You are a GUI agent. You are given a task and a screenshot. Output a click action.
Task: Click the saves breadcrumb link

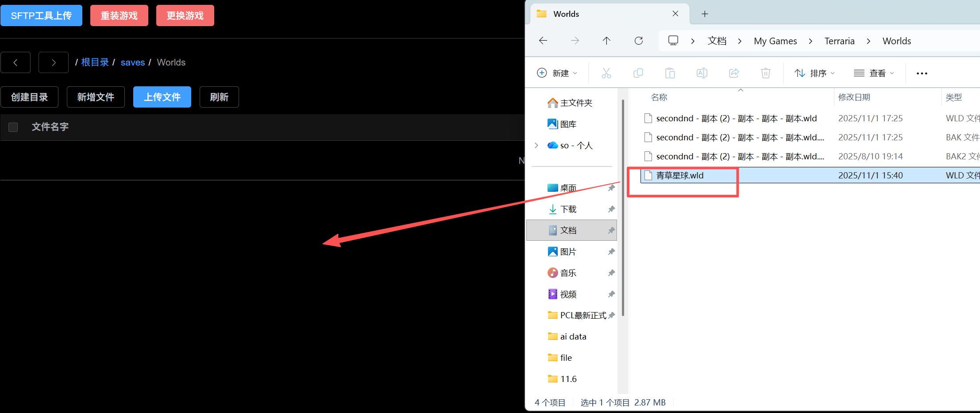[132, 62]
